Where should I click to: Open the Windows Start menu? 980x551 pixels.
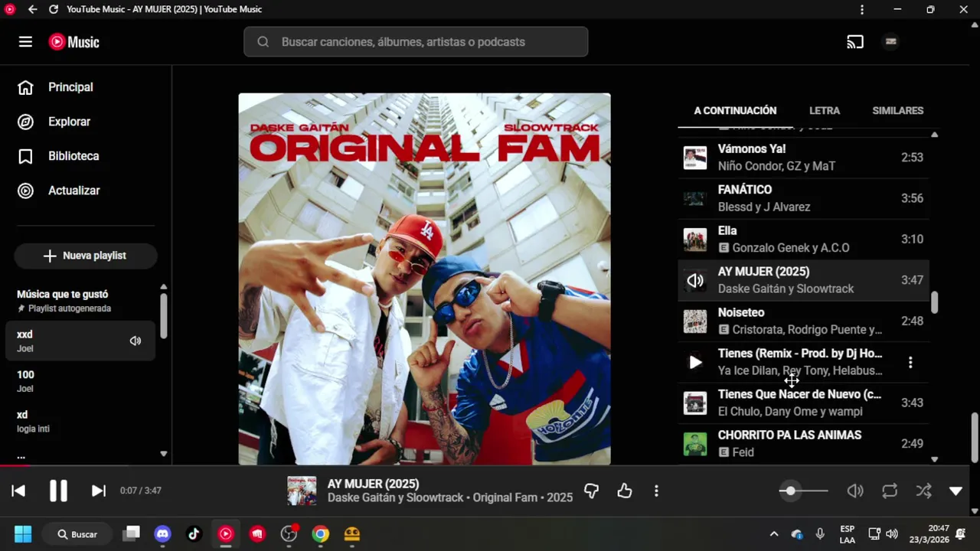23,534
